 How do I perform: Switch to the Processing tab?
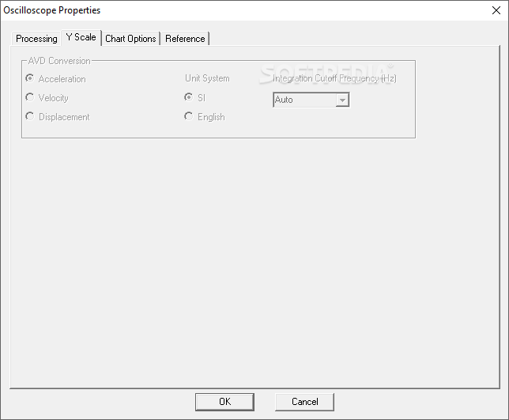[x=36, y=39]
